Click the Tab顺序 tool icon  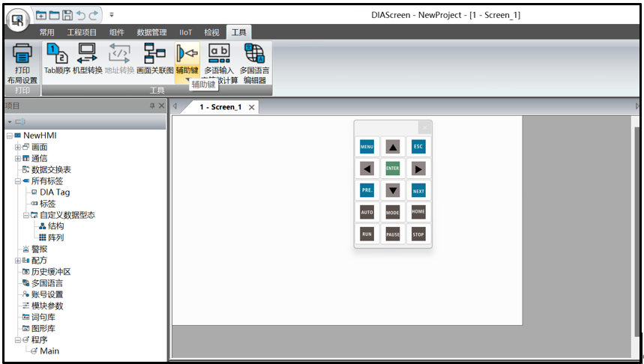pyautogui.click(x=57, y=59)
